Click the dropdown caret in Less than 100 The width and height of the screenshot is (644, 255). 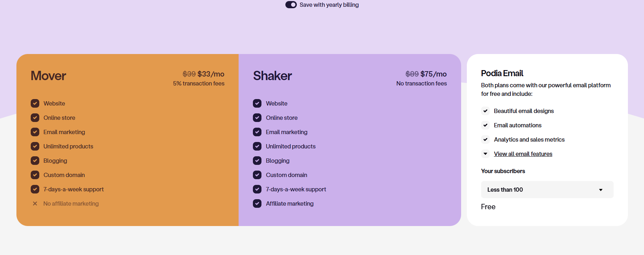601,190
